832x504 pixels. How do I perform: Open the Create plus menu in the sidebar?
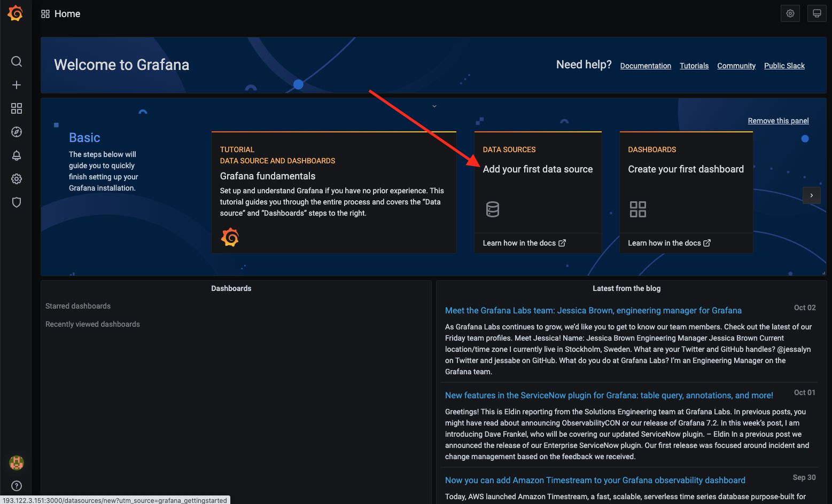point(17,85)
